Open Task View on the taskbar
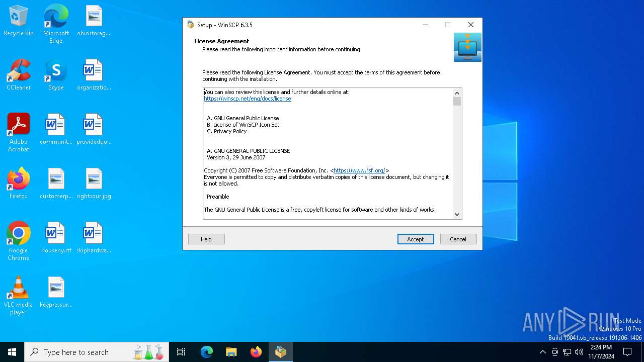Screen dimensions: 644x362 [181, 352]
